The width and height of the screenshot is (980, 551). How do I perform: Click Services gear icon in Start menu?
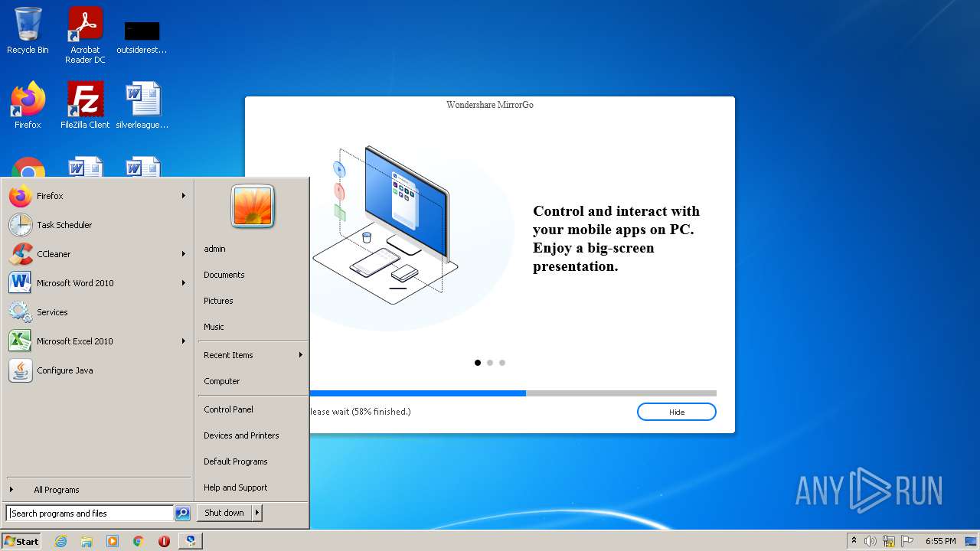pos(21,312)
